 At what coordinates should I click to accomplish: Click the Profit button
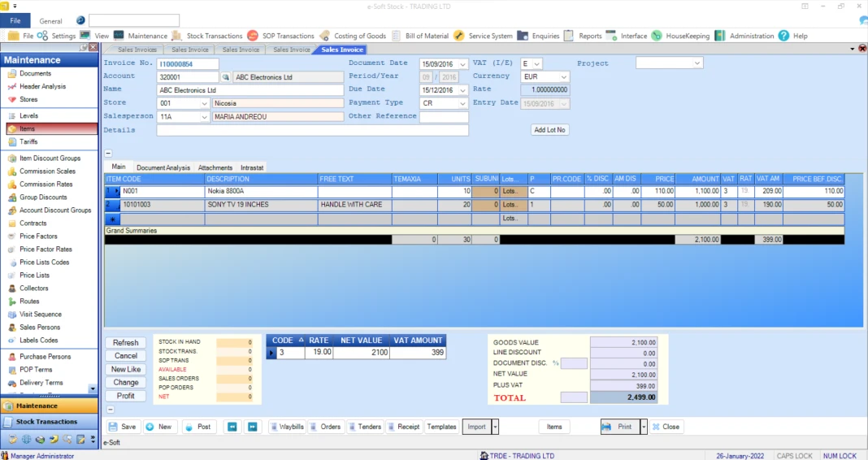(x=126, y=396)
